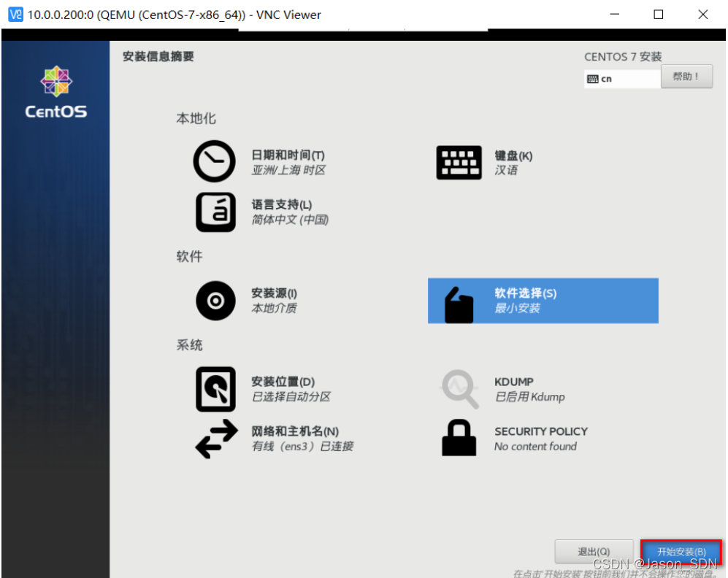Close the VNC Viewer window

pos(703,15)
